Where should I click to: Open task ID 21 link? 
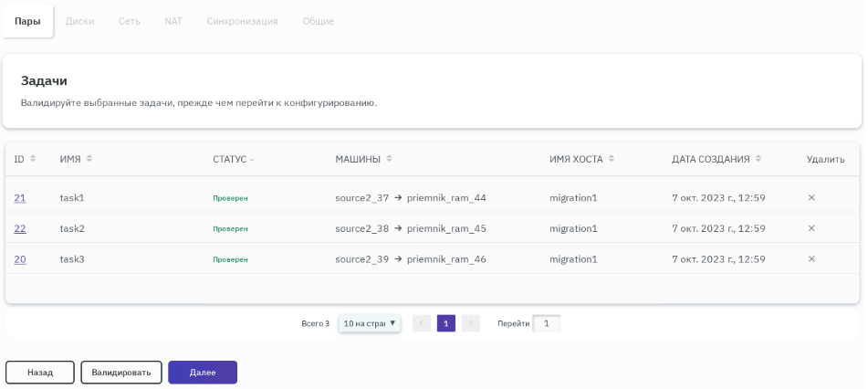[20, 198]
